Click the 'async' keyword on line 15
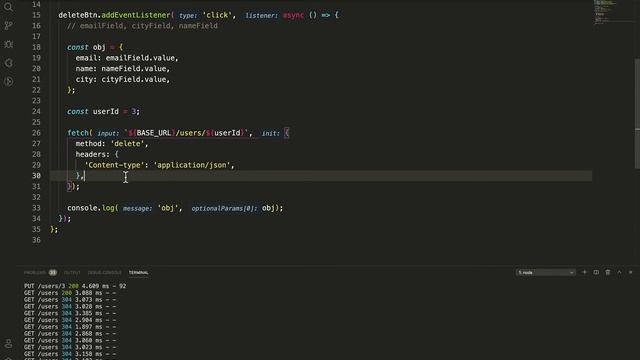640x360 pixels. [x=293, y=15]
